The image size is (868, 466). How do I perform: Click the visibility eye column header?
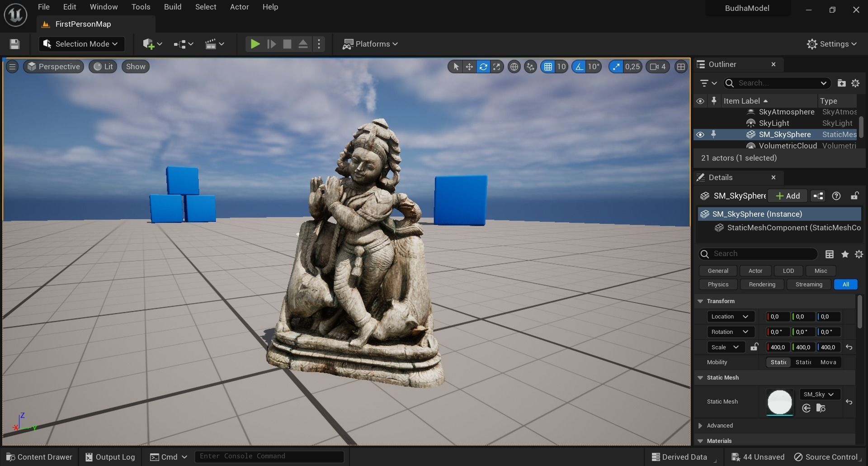coord(700,101)
